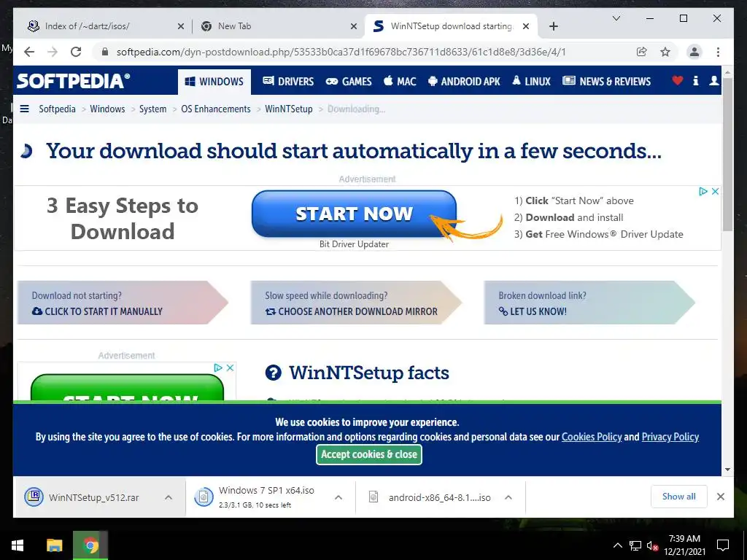
Task: Click the System breadcrumb link
Action: 152,109
